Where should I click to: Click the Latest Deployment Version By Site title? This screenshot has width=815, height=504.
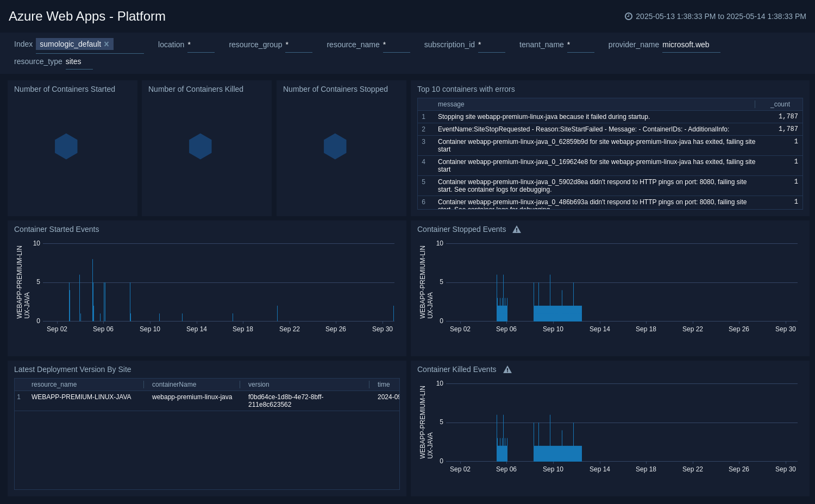click(x=72, y=369)
